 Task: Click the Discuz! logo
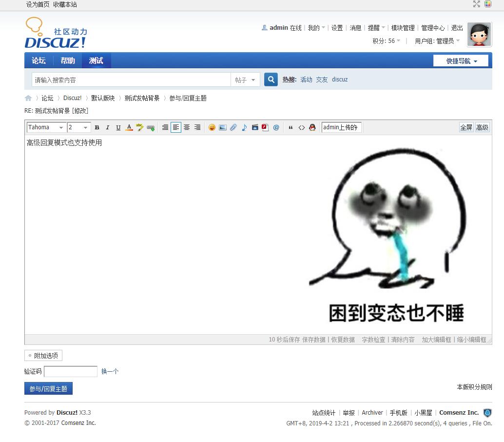(56, 33)
